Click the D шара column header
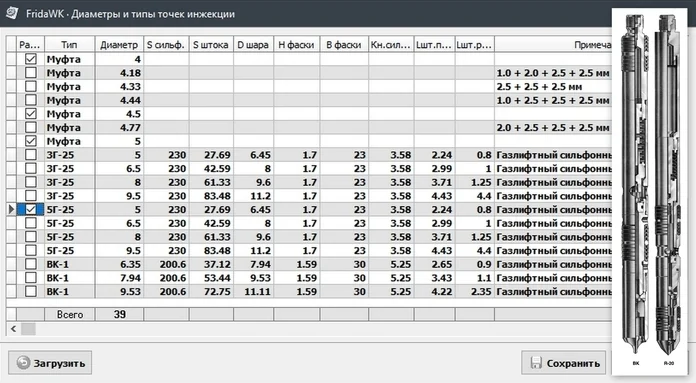This screenshot has width=696, height=383. (253, 44)
